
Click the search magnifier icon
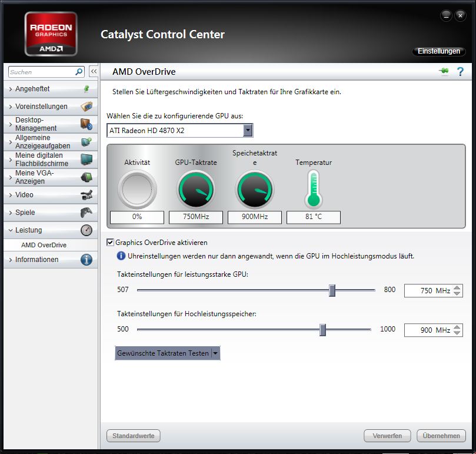click(x=79, y=72)
